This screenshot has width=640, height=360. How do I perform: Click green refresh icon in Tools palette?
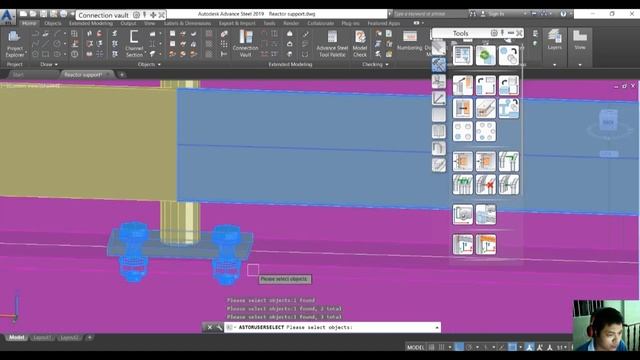[486, 56]
